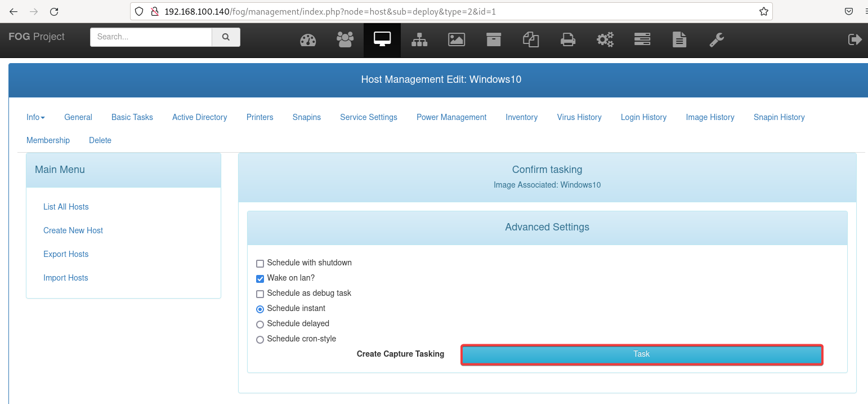
Task: Open the Active Directory tab
Action: tap(199, 117)
